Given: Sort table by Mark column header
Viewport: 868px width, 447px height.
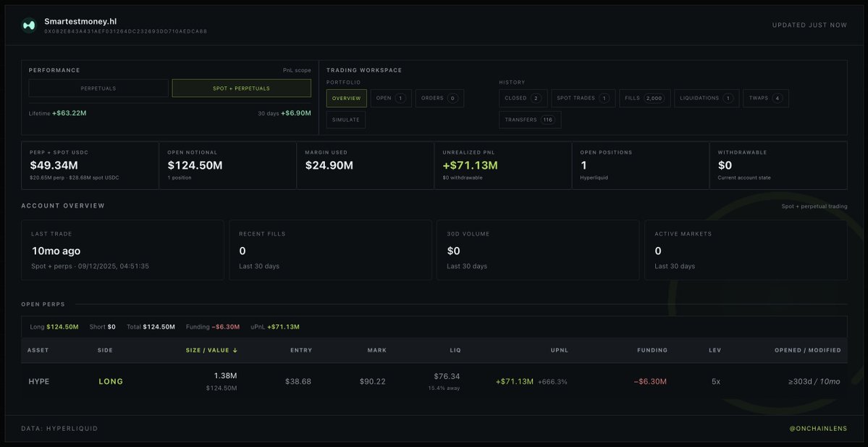Looking at the screenshot, I should [x=377, y=350].
